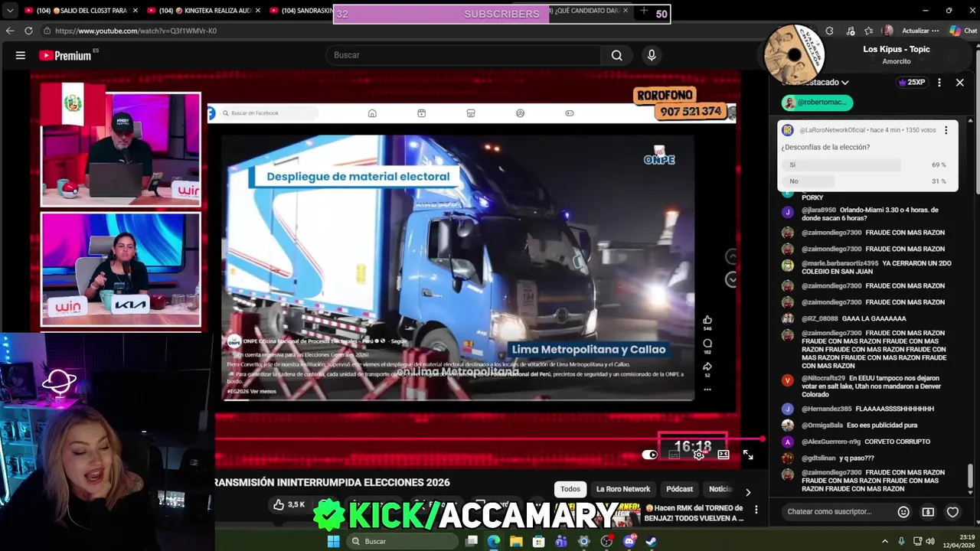Viewport: 980px width, 551px height.
Task: Open the chat emoji picker
Action: (903, 511)
